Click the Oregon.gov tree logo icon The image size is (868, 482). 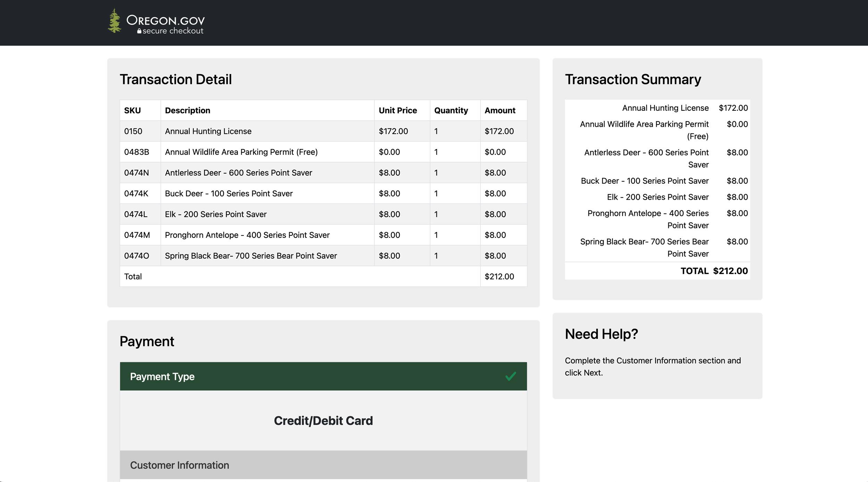pos(115,21)
